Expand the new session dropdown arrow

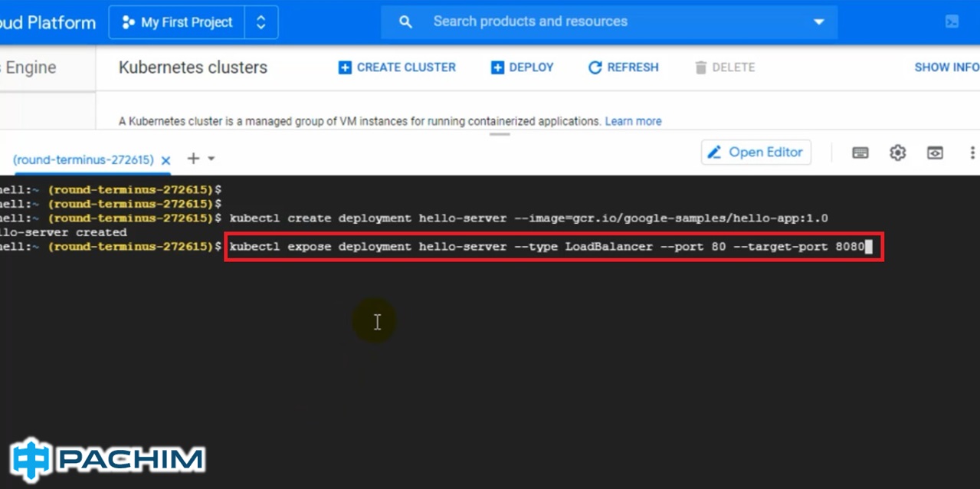pyautogui.click(x=211, y=159)
